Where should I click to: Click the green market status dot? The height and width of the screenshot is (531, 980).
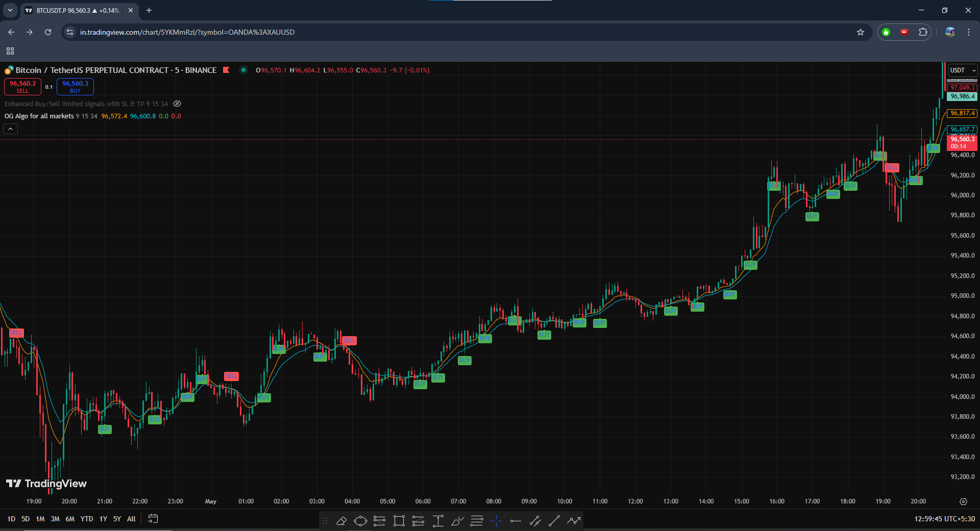[243, 70]
